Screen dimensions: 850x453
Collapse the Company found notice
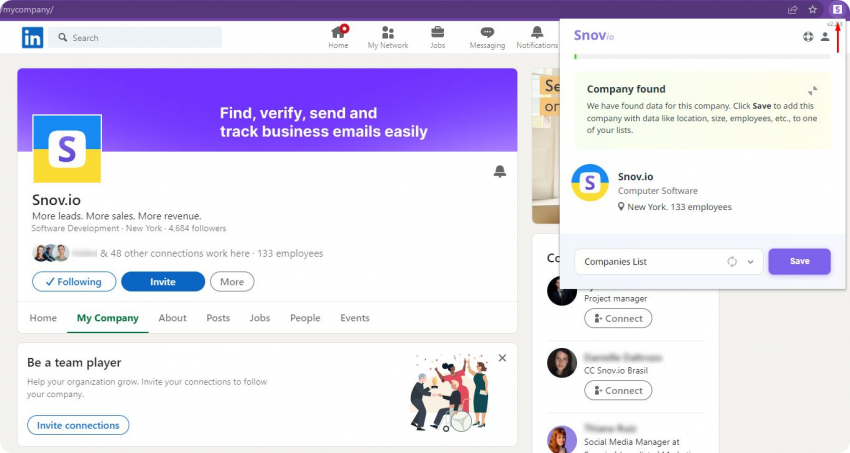[x=812, y=90]
